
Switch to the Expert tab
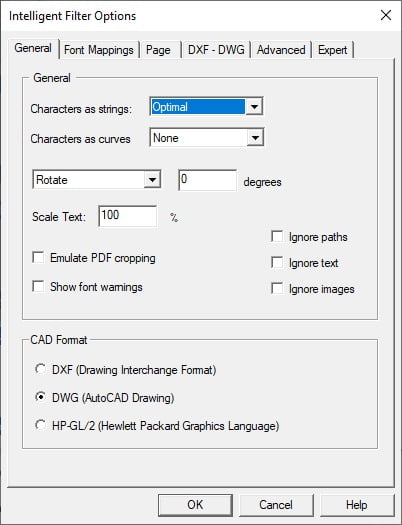[332, 50]
